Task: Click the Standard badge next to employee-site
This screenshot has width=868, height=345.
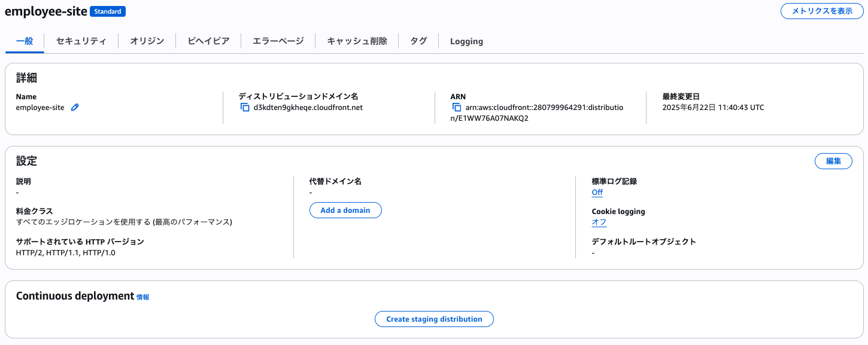Action: tap(107, 11)
